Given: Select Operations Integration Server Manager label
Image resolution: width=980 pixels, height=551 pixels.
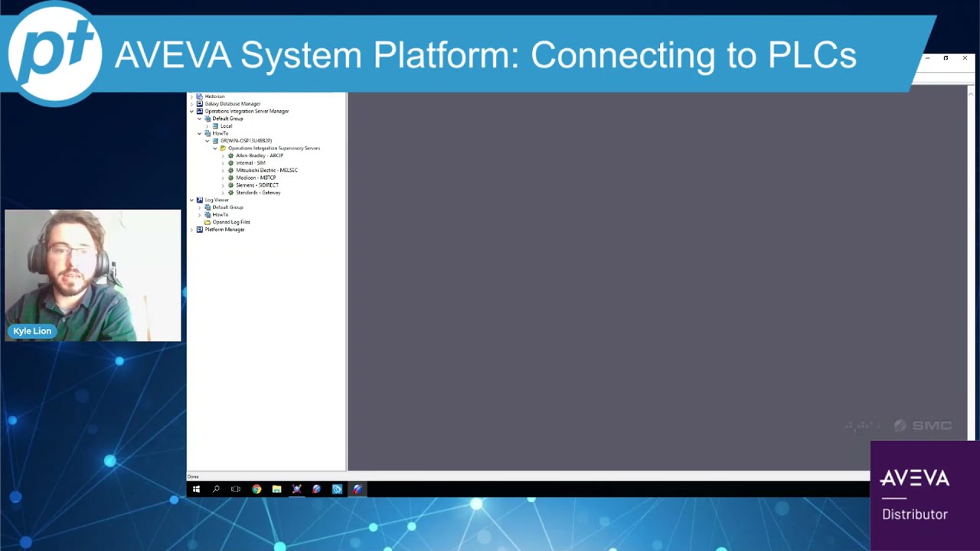Looking at the screenshot, I should tap(247, 111).
